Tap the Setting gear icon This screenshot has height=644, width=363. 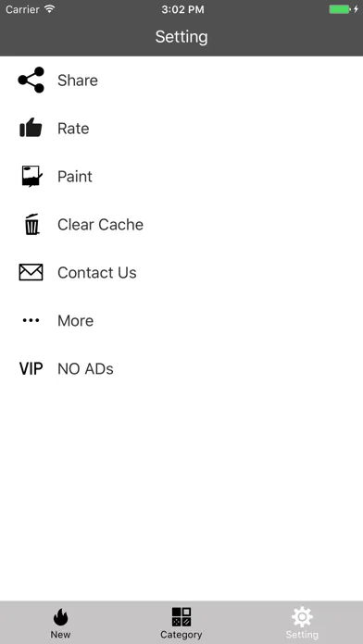click(x=302, y=617)
